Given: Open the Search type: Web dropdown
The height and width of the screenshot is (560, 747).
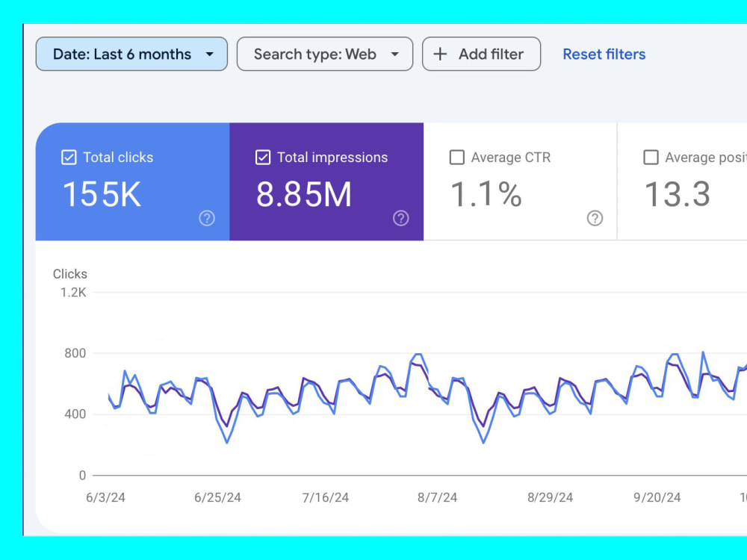Looking at the screenshot, I should pyautogui.click(x=325, y=55).
